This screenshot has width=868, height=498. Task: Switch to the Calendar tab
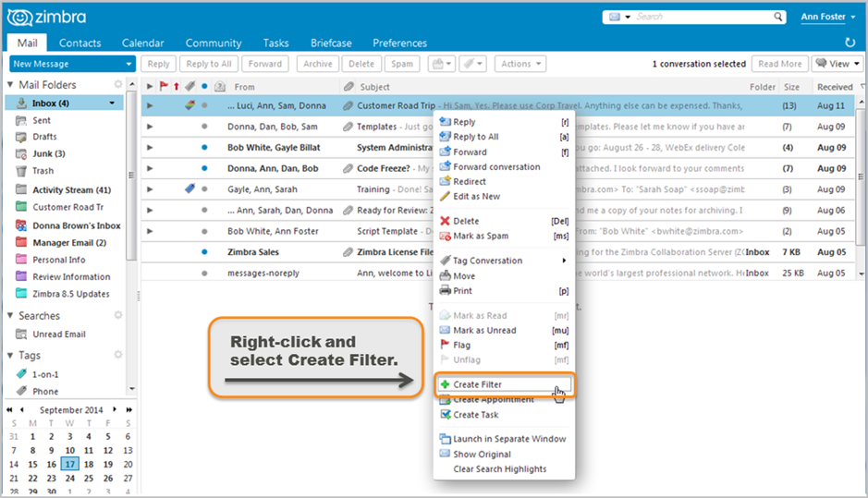143,43
